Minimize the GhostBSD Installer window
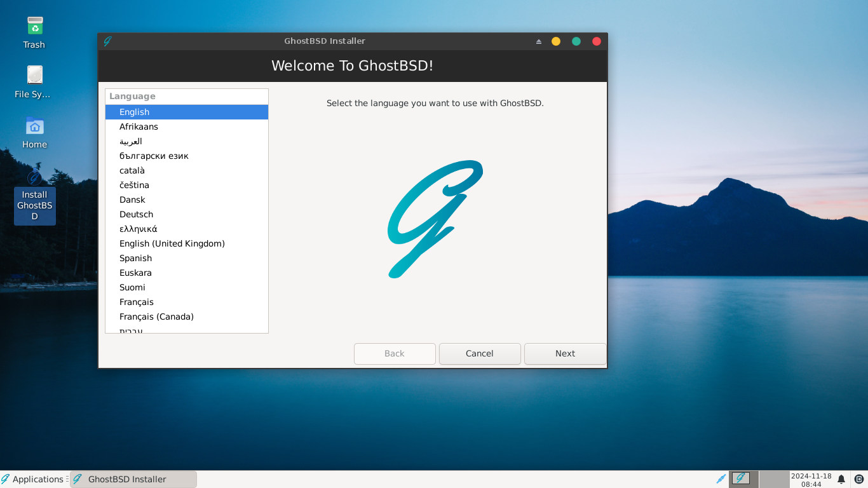 pyautogui.click(x=556, y=41)
